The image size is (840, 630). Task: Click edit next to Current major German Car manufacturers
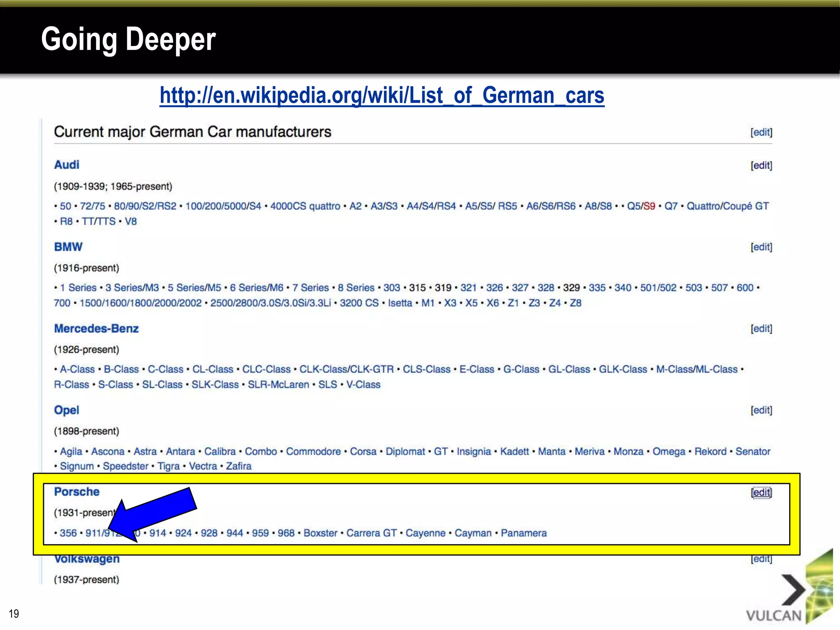point(761,132)
